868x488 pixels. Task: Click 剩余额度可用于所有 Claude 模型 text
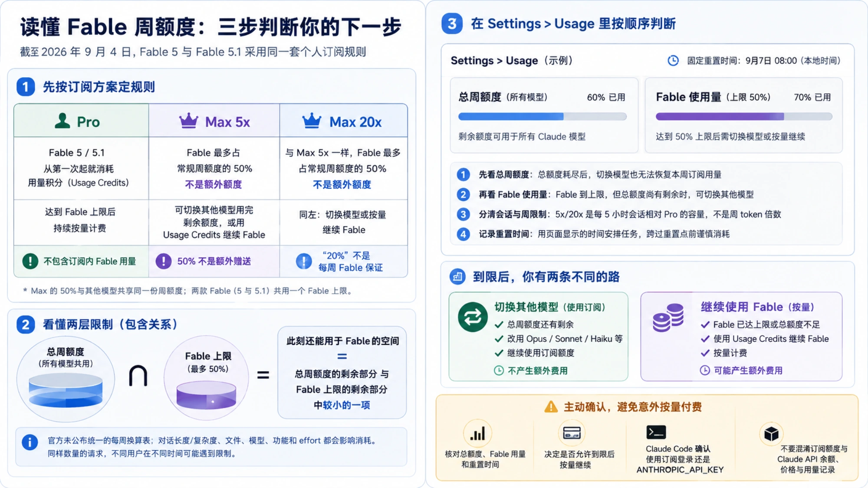[522, 137]
